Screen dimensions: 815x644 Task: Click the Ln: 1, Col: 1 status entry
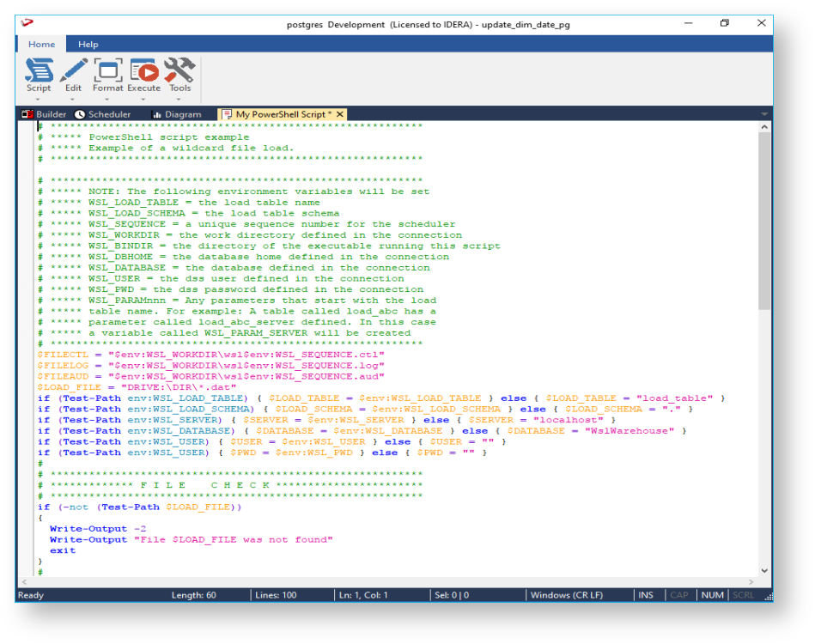click(x=363, y=595)
